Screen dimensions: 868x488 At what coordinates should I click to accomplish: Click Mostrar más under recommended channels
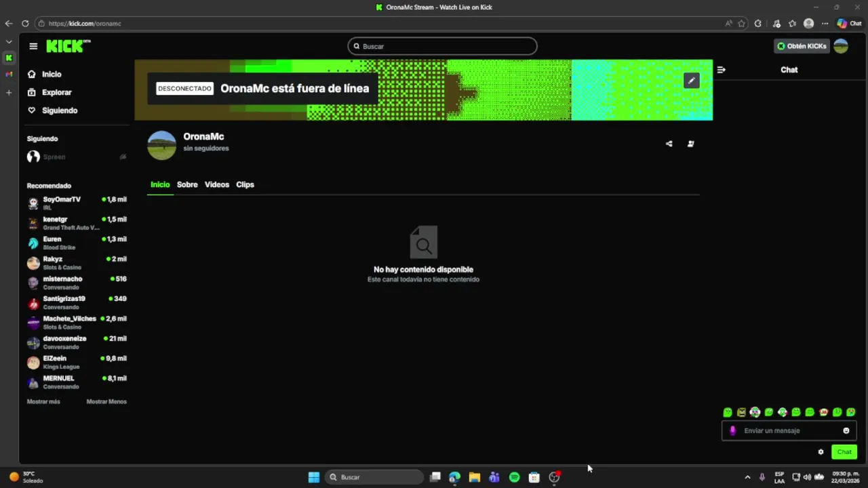[43, 402]
